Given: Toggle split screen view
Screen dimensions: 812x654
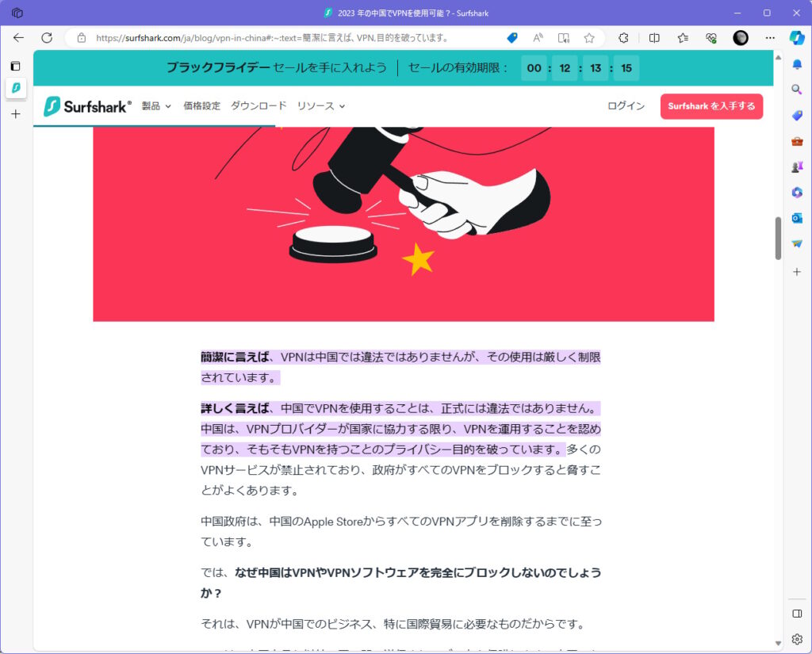Looking at the screenshot, I should [x=654, y=38].
